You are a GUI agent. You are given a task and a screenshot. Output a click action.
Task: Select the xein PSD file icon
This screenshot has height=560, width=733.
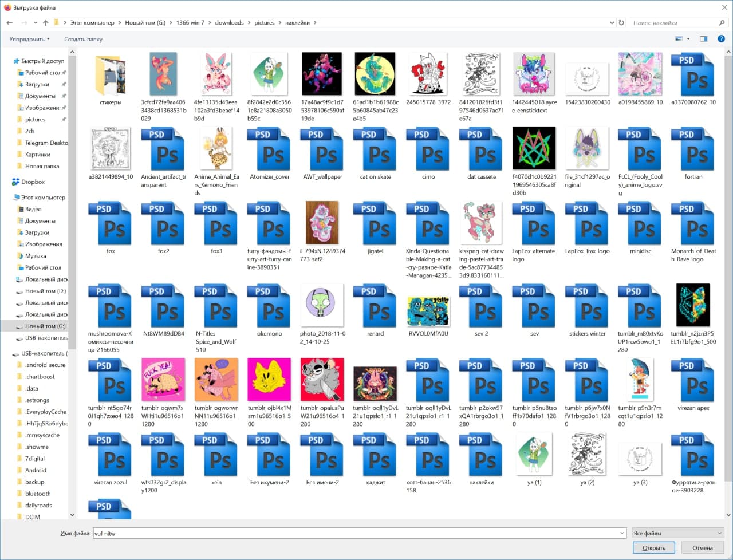click(x=216, y=455)
